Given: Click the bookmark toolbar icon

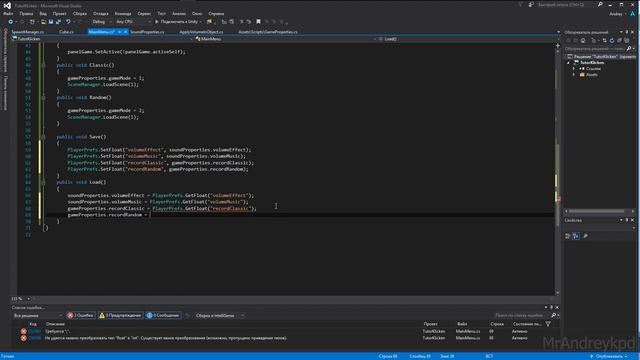Looking at the screenshot, I should [258, 22].
